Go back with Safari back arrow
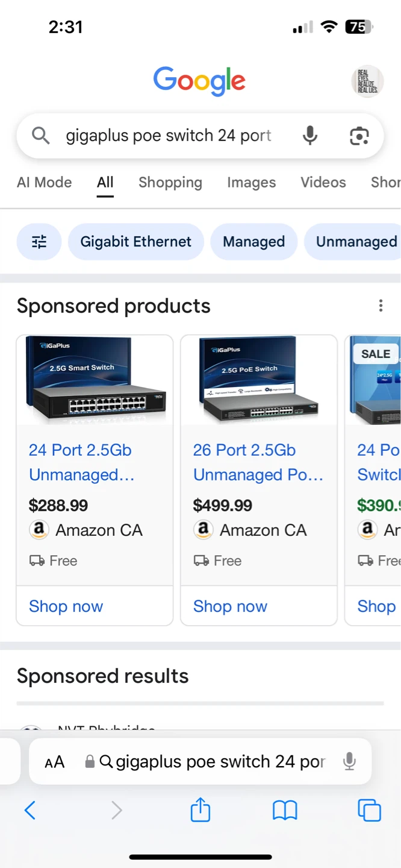This screenshot has width=401, height=868. 30,810
